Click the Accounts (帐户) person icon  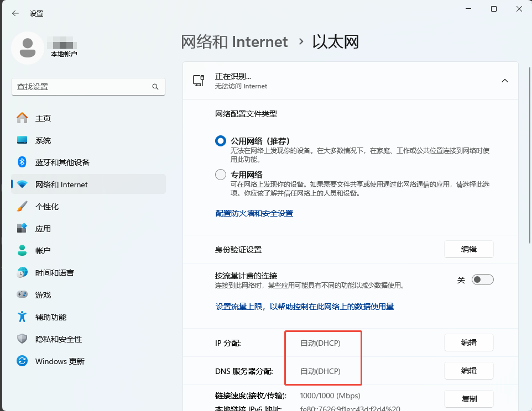(x=22, y=250)
